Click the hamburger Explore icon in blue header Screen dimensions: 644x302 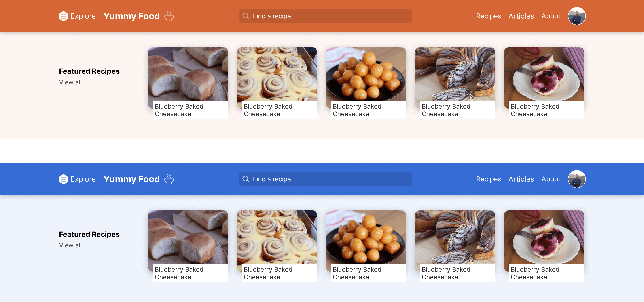tap(63, 179)
